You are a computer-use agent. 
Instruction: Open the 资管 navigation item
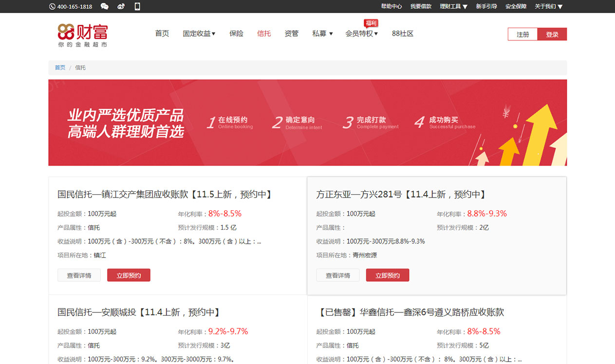(292, 34)
